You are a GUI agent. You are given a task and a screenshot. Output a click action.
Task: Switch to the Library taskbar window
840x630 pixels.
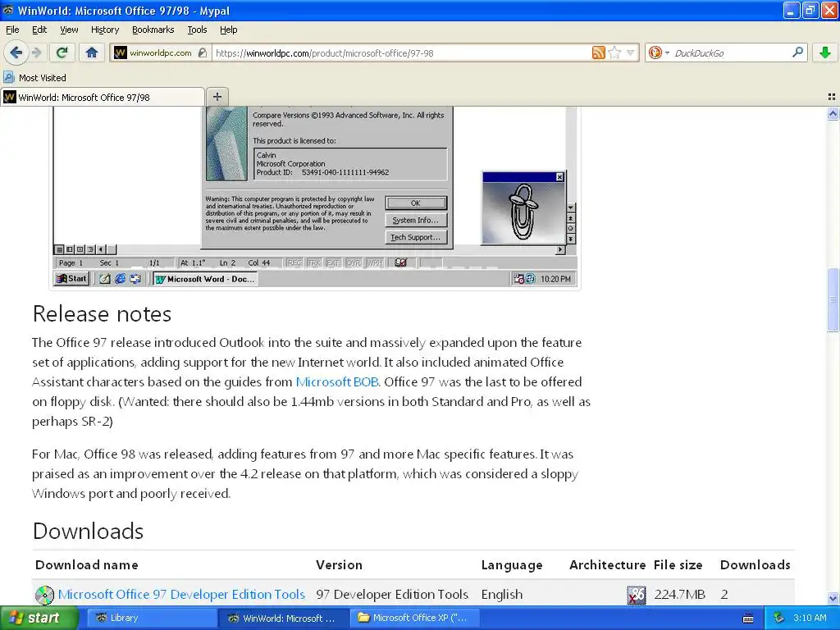[x=150, y=618]
